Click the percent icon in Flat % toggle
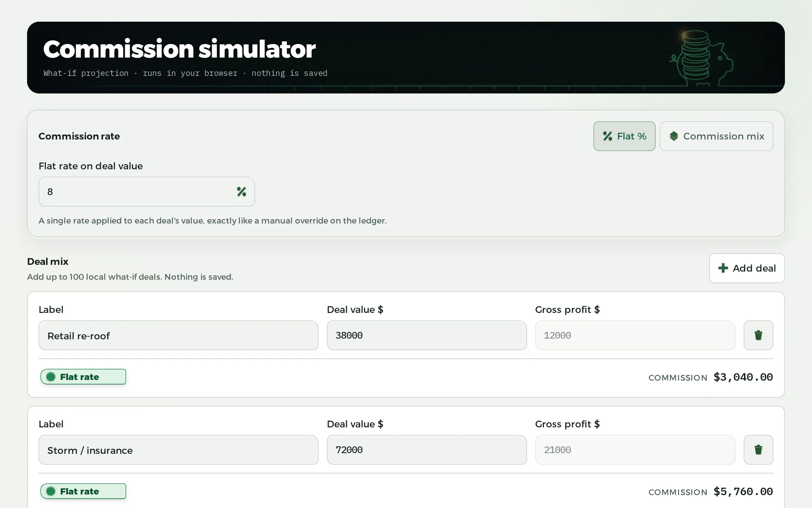The height and width of the screenshot is (508, 812). point(608,136)
